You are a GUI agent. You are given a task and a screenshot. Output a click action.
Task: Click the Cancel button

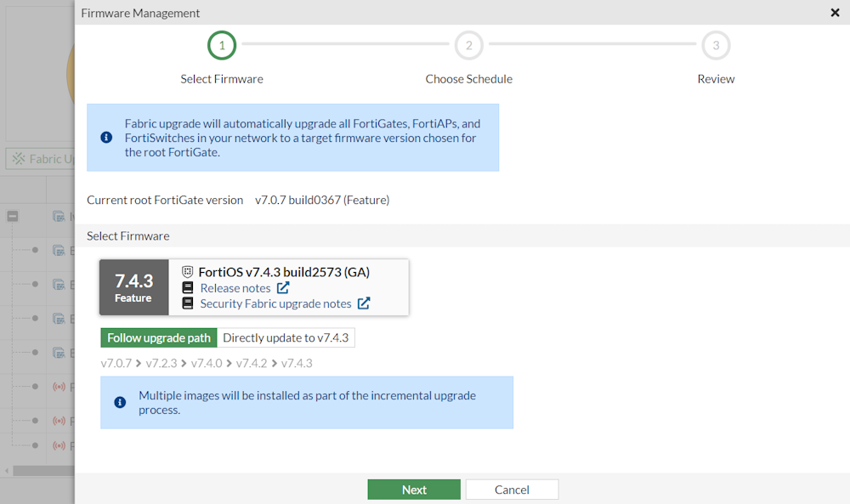pyautogui.click(x=512, y=489)
